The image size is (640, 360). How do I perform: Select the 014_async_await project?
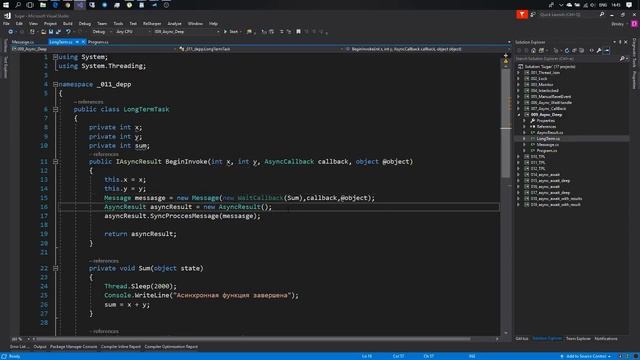point(545,175)
